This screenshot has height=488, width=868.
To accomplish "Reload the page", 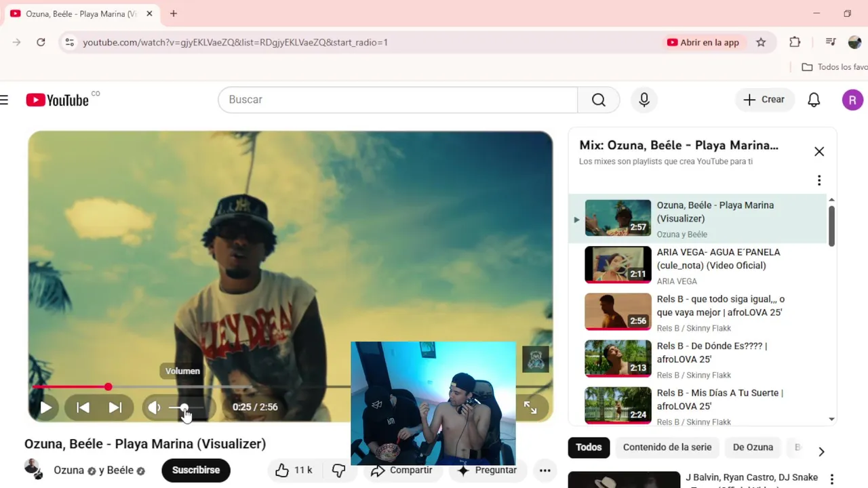I will point(41,42).
